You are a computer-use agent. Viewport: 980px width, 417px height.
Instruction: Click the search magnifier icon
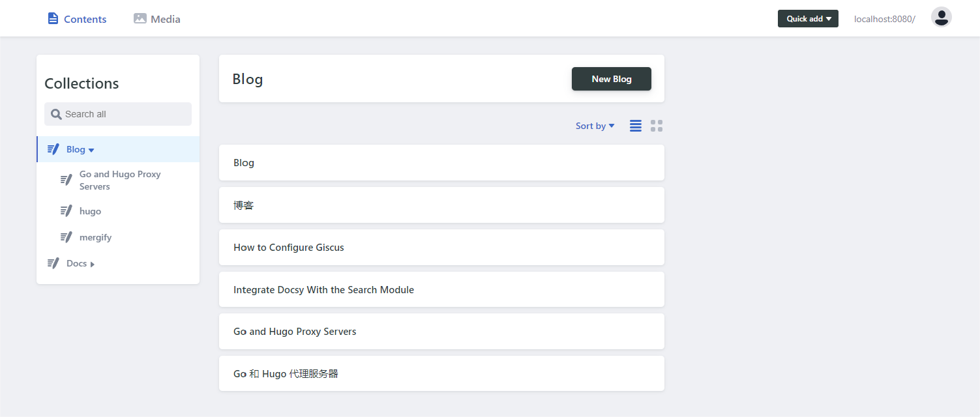click(x=56, y=114)
